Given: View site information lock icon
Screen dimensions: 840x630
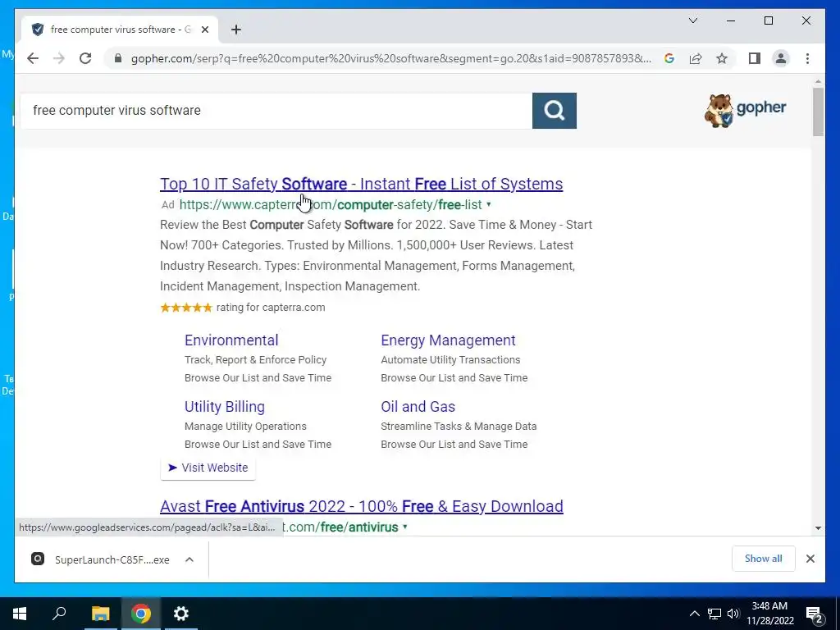Looking at the screenshot, I should point(118,58).
